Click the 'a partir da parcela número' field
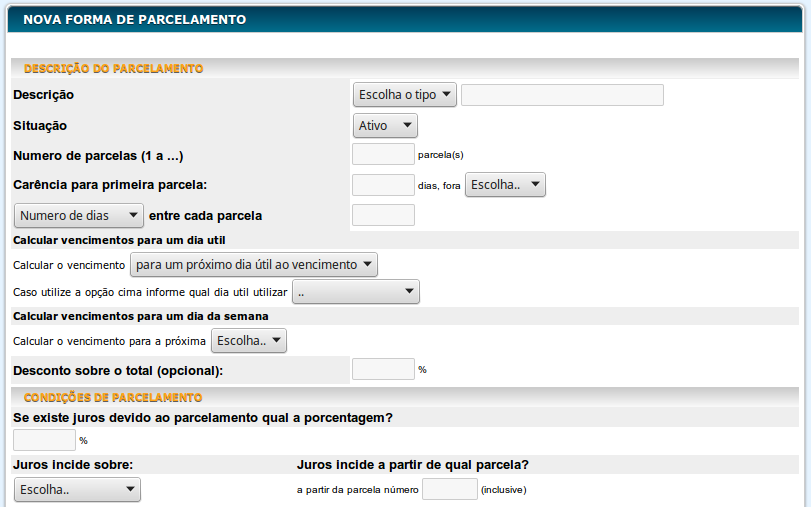The height and width of the screenshot is (507, 811). (450, 489)
